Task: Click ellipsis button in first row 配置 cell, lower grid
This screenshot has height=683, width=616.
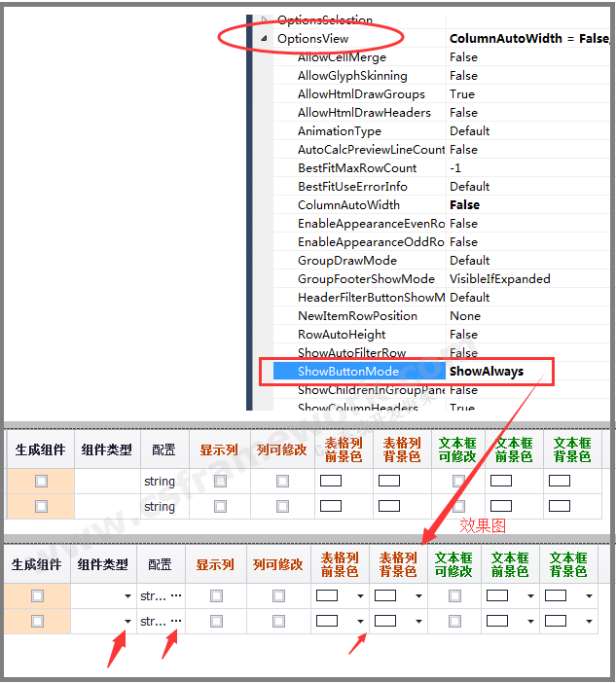Action: click(176, 595)
